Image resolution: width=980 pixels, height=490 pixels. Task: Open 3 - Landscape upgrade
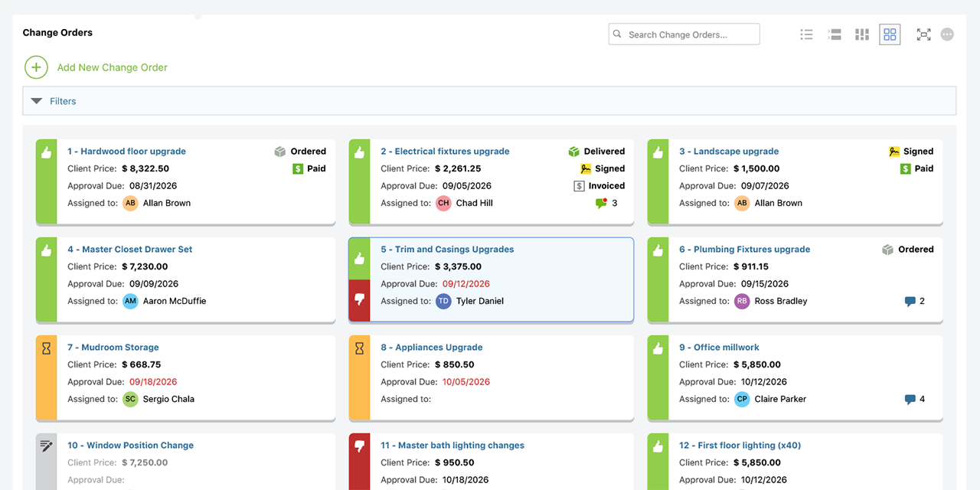coord(729,152)
